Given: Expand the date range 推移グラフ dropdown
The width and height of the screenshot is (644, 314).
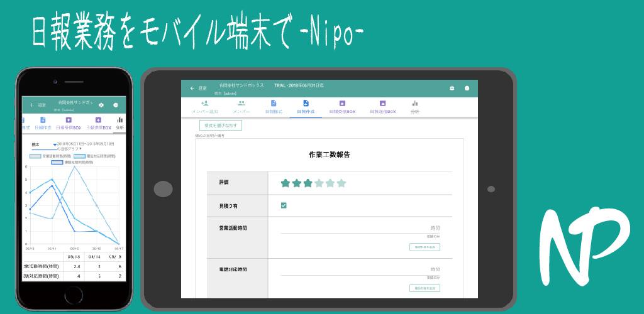Looking at the screenshot, I should click(x=86, y=146).
